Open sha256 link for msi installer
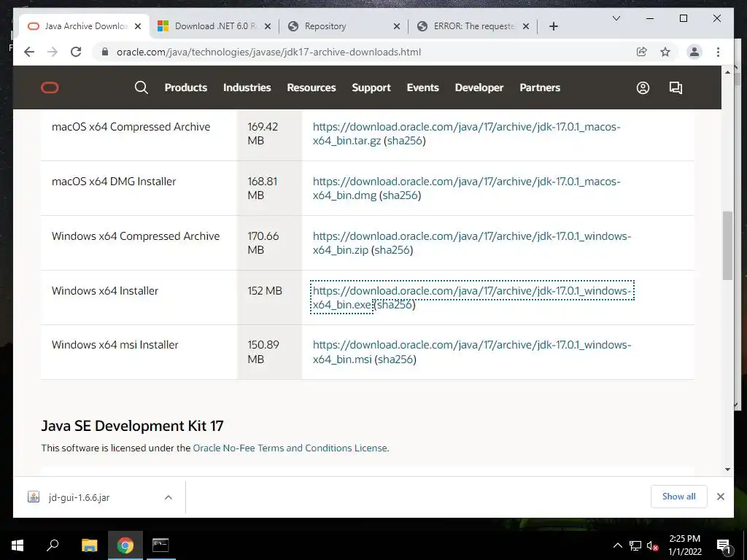Viewport: 747px width, 560px height. (395, 359)
